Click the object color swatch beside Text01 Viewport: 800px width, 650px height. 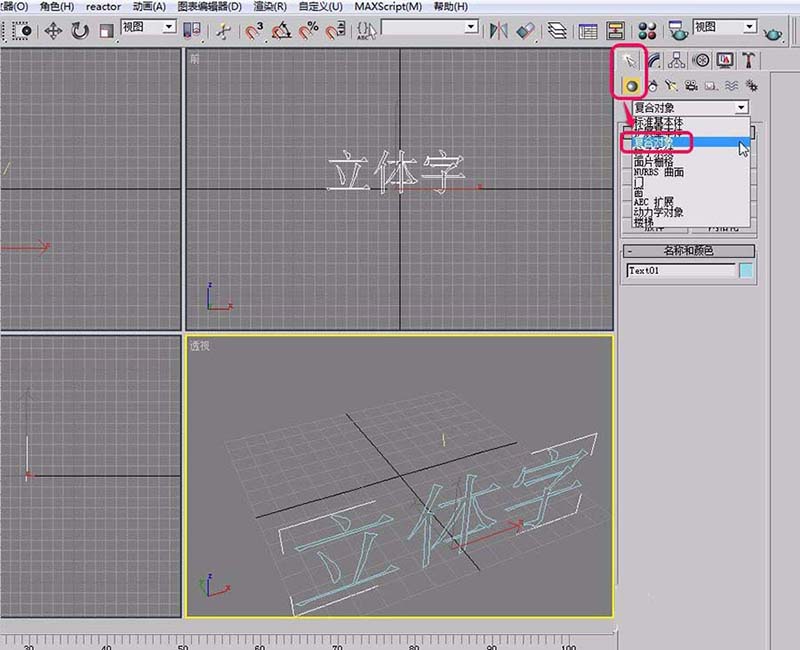pos(745,268)
